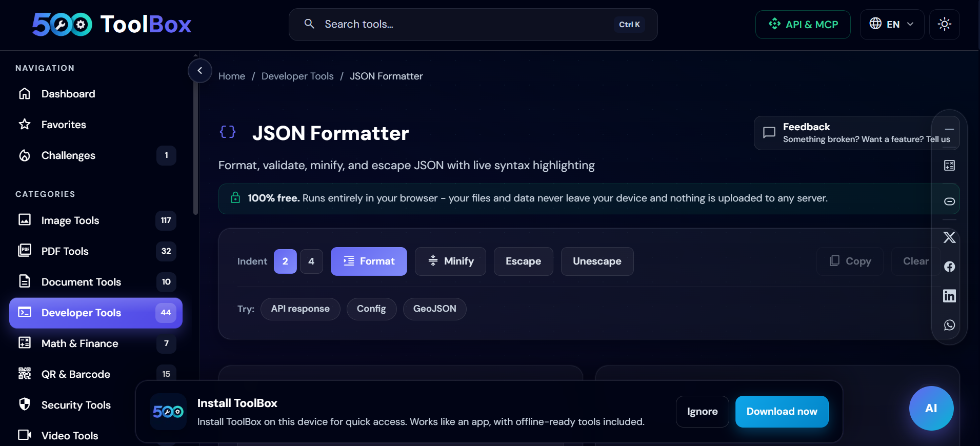The image size is (980, 446).
Task: Click the calculator icon in floating toolbar
Action: [949, 165]
